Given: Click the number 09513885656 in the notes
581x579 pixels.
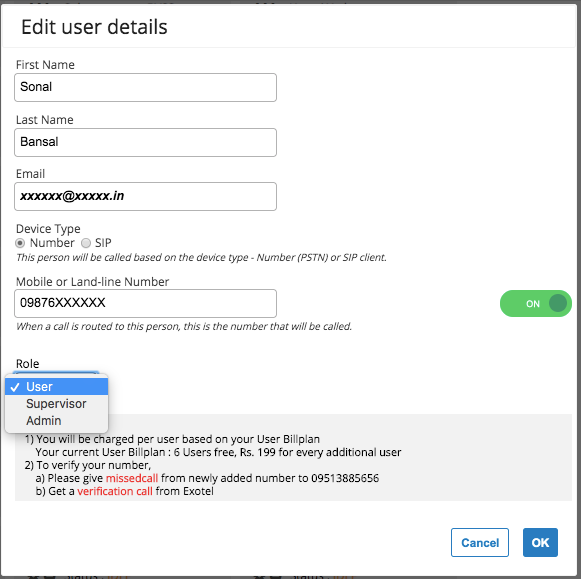Looking at the screenshot, I should click(345, 478).
